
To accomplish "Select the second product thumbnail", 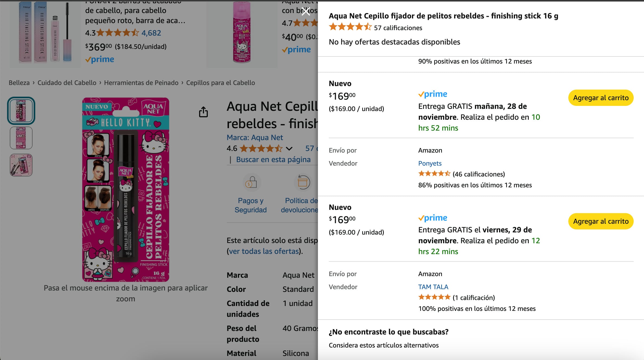I will (21, 138).
